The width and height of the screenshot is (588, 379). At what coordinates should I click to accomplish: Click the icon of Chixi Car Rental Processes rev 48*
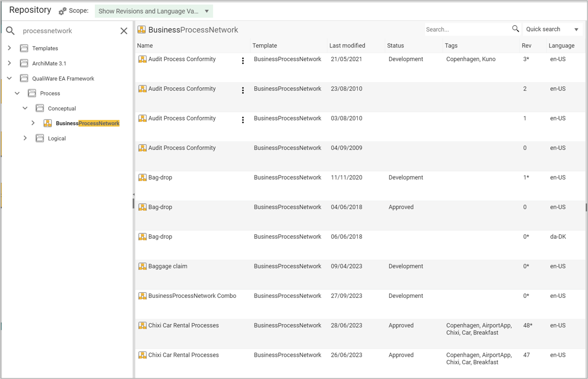[x=142, y=325]
